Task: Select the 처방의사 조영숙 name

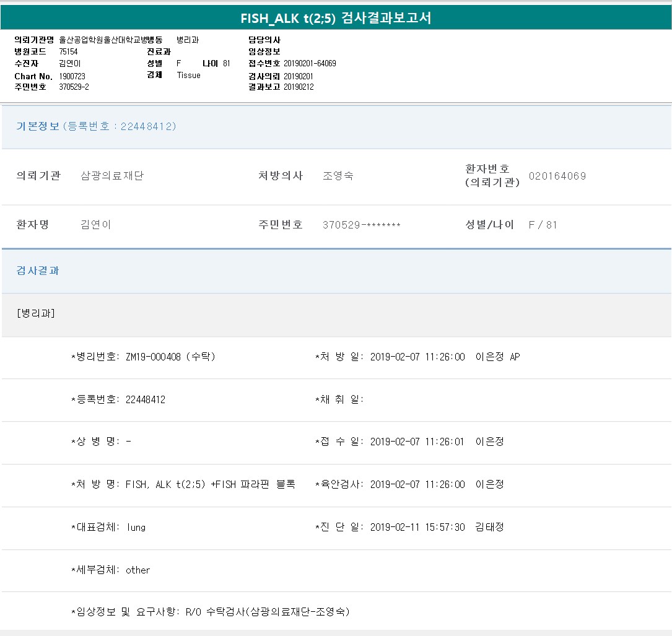Action: (338, 176)
